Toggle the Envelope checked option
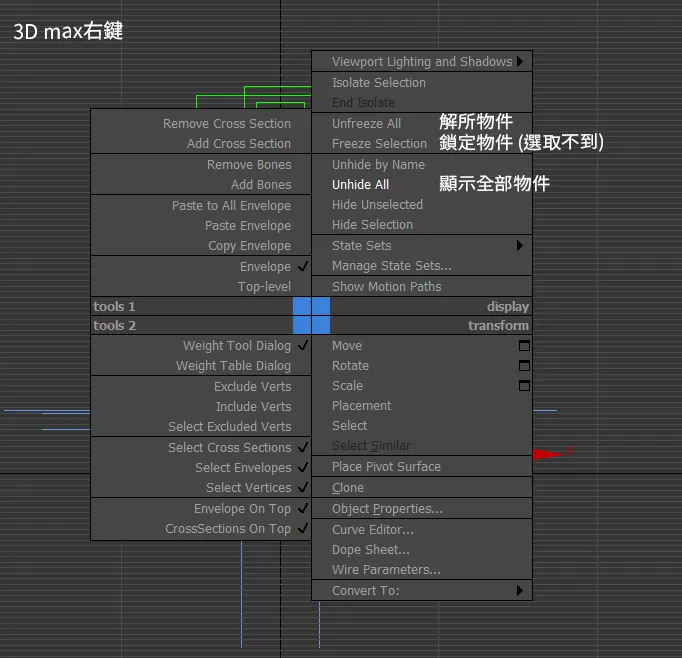 201,267
